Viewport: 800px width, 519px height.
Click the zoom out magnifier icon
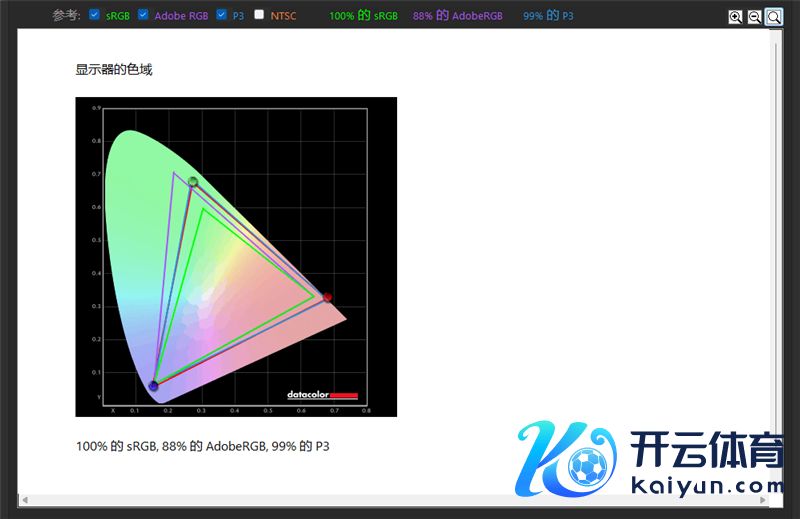(x=755, y=17)
